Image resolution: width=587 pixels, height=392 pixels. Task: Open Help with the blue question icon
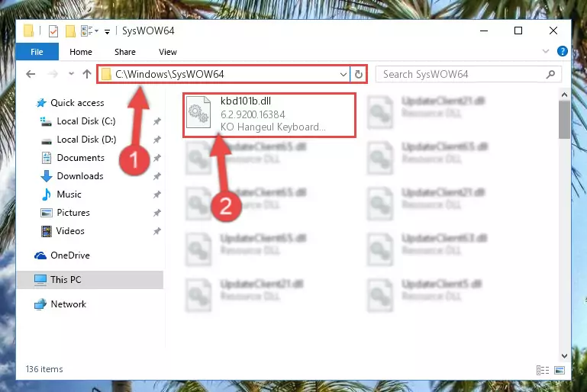[562, 51]
